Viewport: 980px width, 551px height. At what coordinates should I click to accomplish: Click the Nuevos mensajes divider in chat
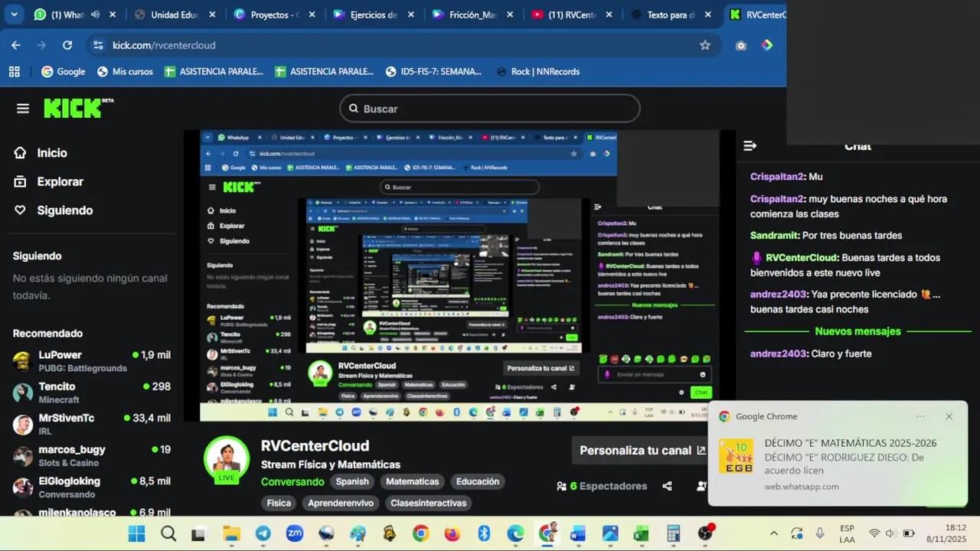(x=857, y=331)
